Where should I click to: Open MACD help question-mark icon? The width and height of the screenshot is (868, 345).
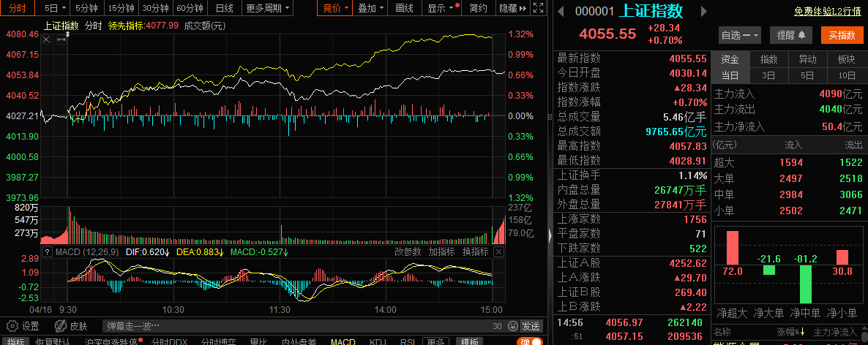tap(47, 252)
